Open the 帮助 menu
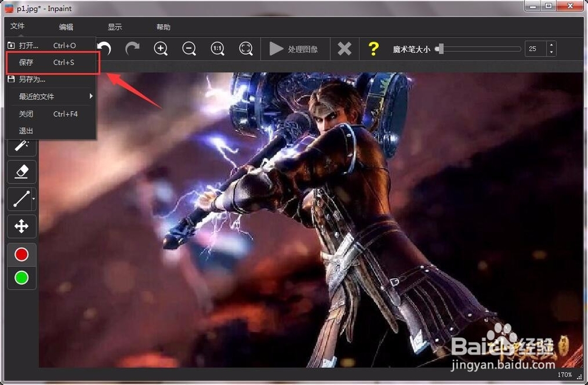This screenshot has width=588, height=385. [x=163, y=26]
